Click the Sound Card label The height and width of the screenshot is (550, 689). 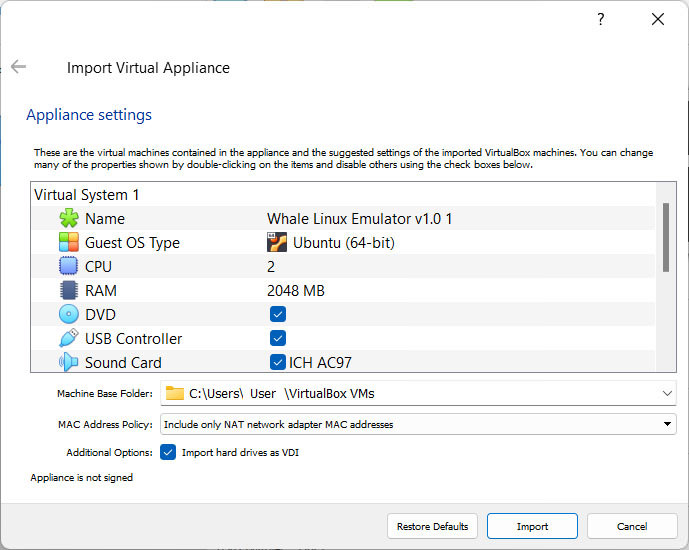(123, 362)
